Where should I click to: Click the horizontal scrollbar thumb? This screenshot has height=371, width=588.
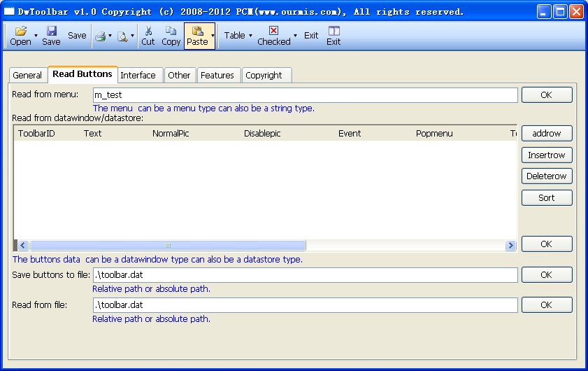pyautogui.click(x=168, y=246)
